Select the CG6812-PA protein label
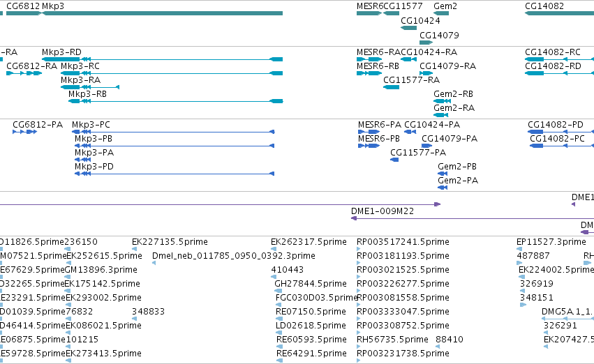The width and height of the screenshot is (594, 364). pos(38,125)
